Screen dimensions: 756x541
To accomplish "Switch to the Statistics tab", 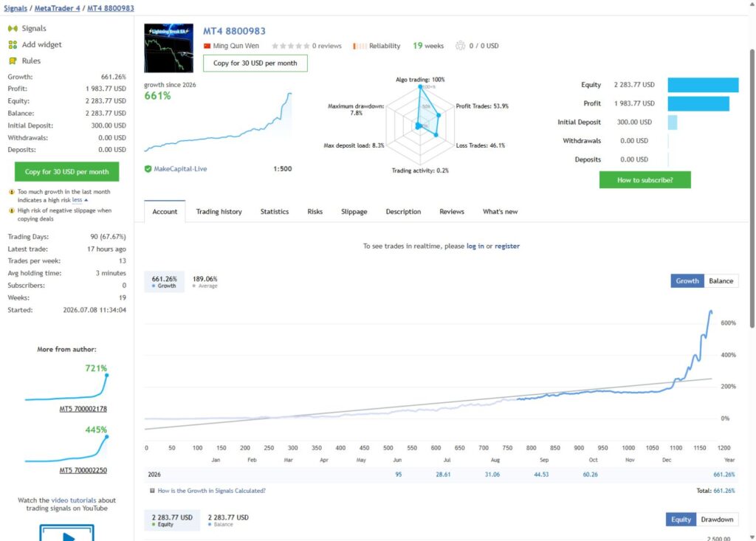I will pyautogui.click(x=275, y=212).
